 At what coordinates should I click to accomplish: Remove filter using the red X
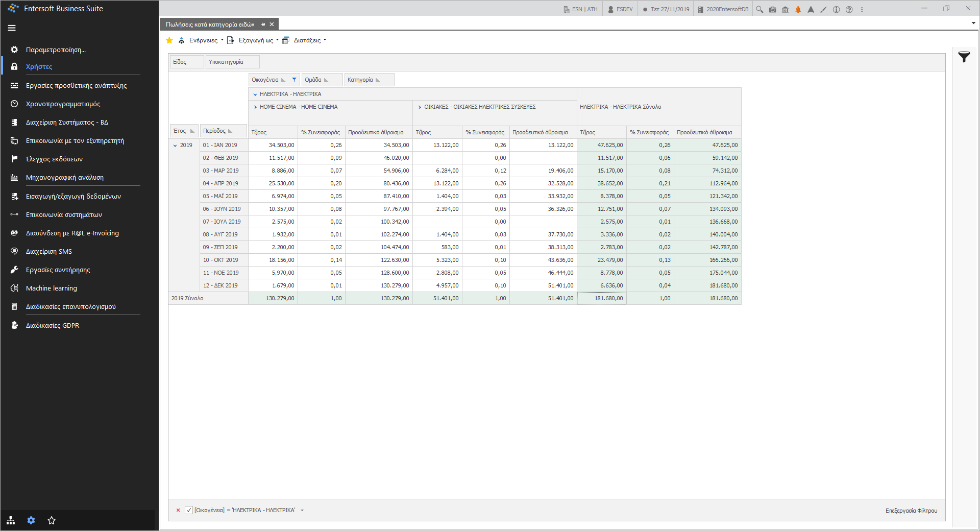pyautogui.click(x=178, y=510)
